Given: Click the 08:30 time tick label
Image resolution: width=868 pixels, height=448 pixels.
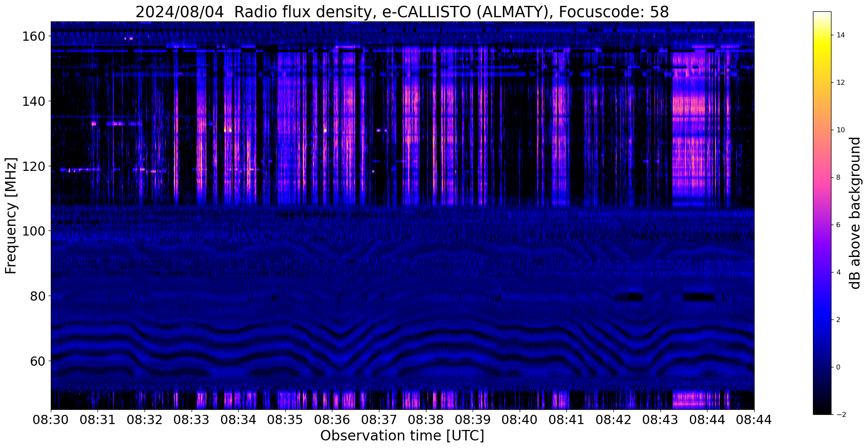Looking at the screenshot, I should coord(51,420).
